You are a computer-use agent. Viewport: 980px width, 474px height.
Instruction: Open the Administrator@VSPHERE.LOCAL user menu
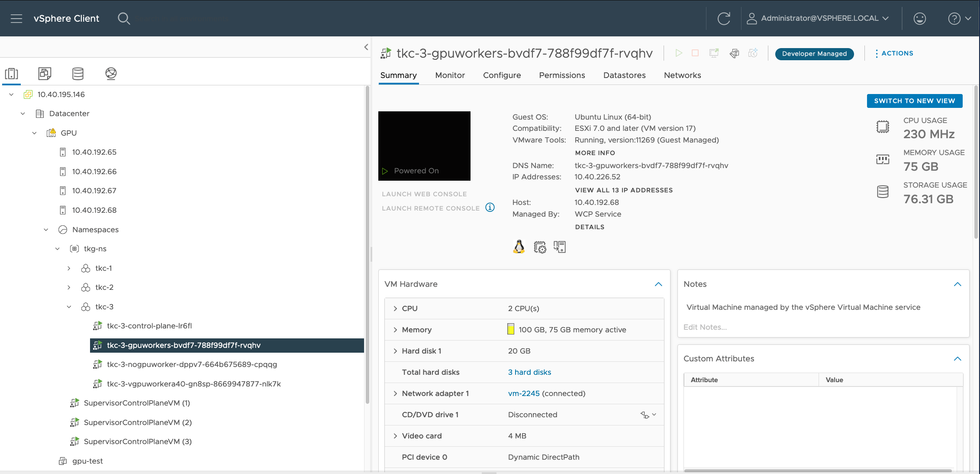coord(818,18)
